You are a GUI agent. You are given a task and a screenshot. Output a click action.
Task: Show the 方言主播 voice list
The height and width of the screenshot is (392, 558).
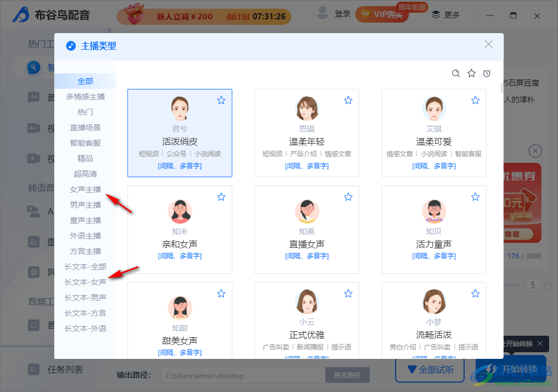click(x=86, y=251)
